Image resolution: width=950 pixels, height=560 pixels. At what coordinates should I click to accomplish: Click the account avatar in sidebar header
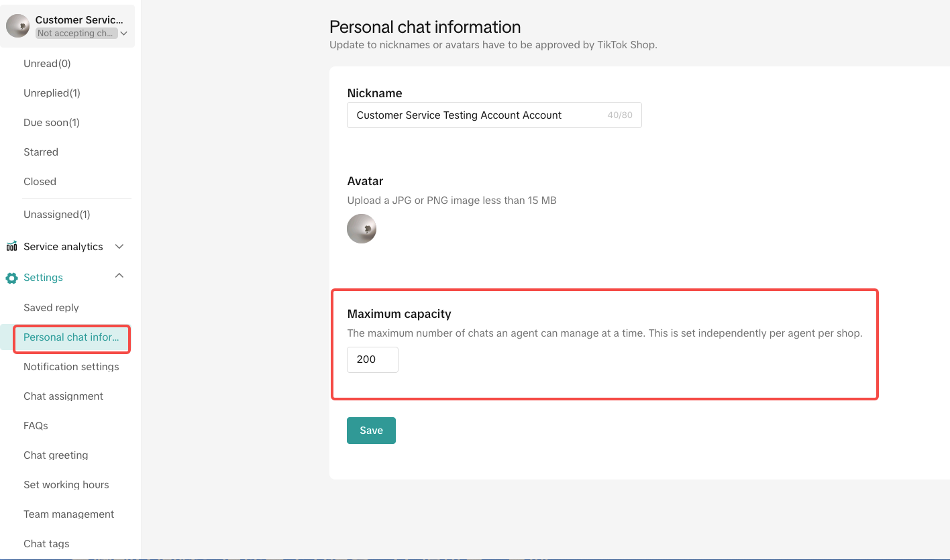[17, 26]
